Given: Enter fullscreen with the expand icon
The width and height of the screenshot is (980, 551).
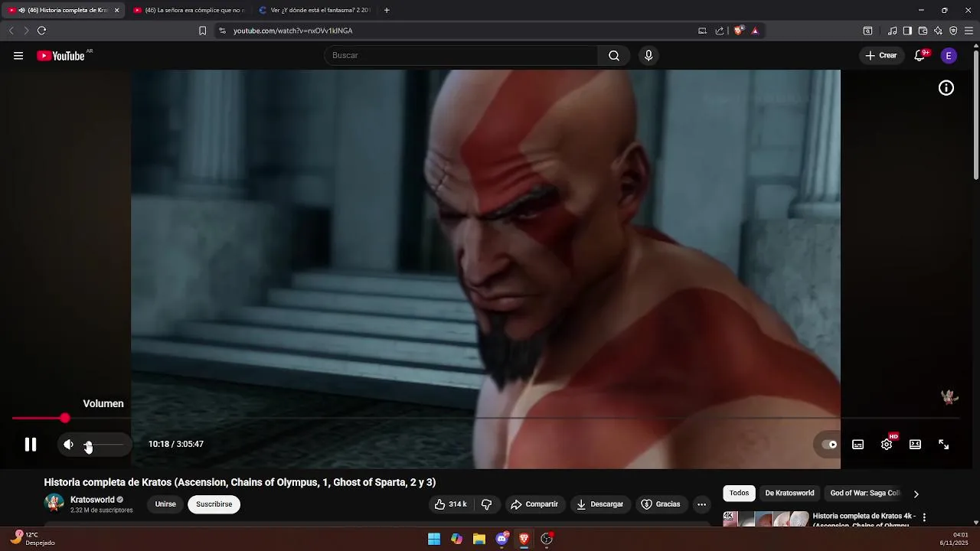Looking at the screenshot, I should point(944,445).
